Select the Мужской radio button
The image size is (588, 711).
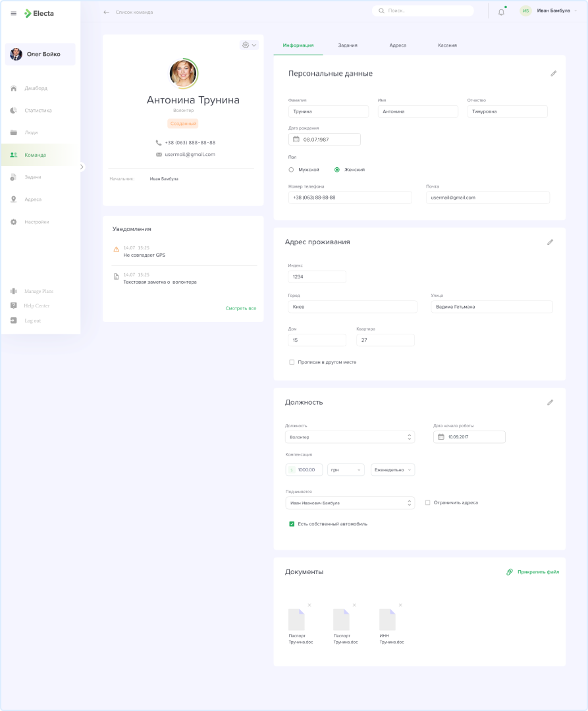pyautogui.click(x=292, y=170)
